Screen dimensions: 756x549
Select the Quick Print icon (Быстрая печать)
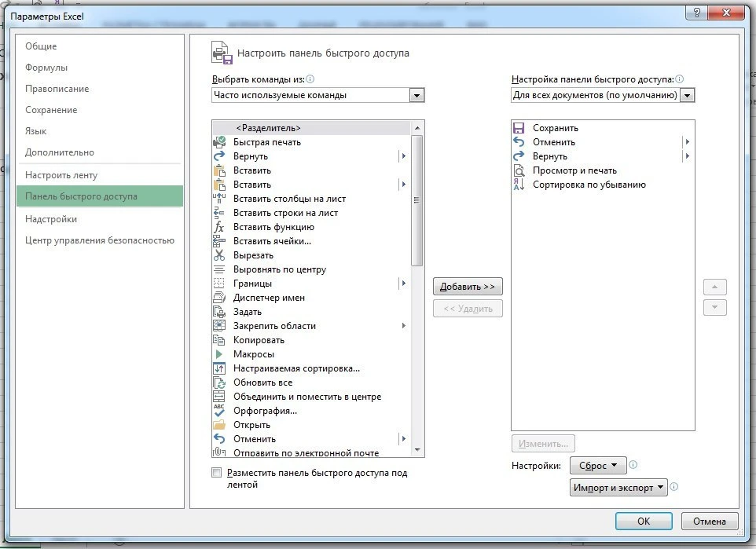219,141
